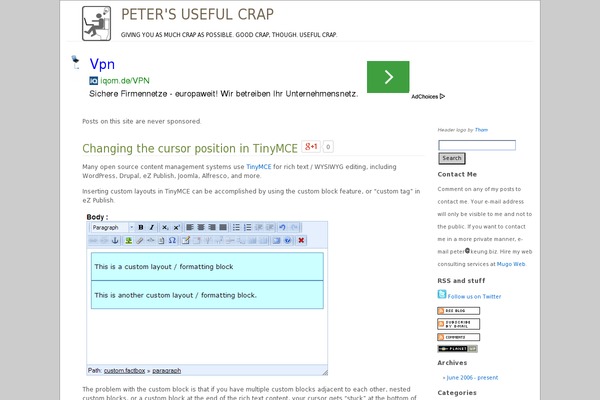Click the green arrow ad button
The image size is (600, 400).
(x=388, y=77)
